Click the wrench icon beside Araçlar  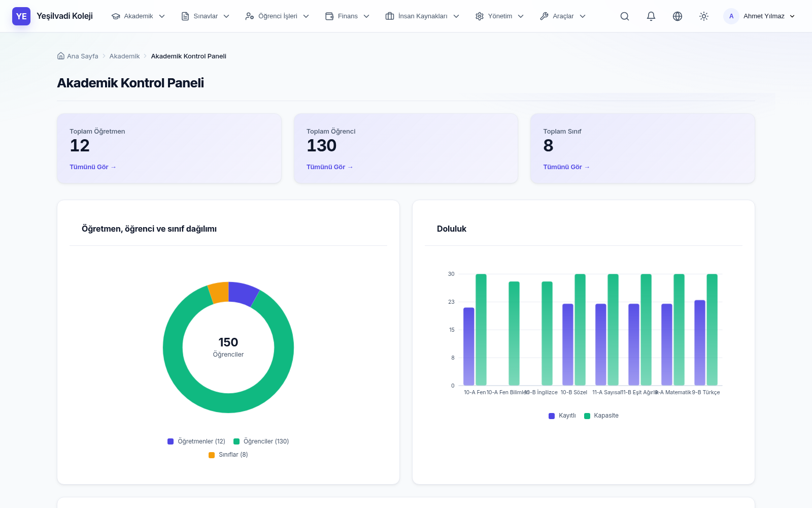click(x=544, y=16)
